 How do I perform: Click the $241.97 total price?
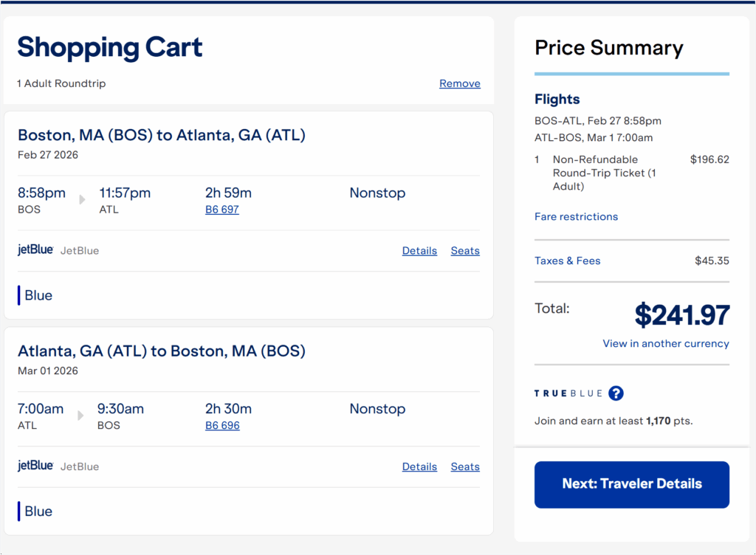point(681,314)
